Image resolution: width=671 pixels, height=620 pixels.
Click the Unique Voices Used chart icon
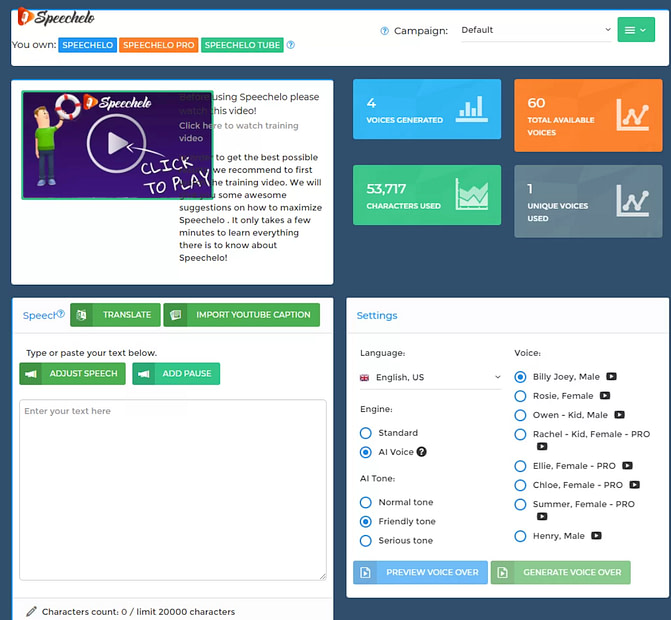click(x=632, y=200)
